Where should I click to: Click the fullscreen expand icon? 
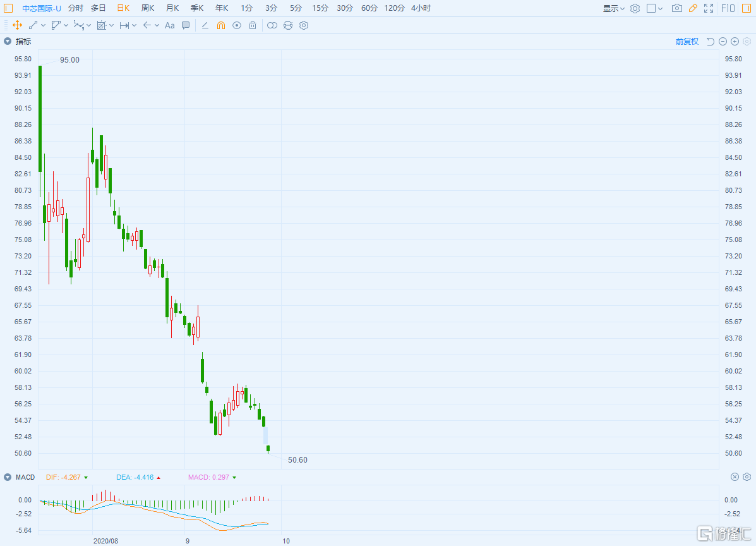click(709, 8)
